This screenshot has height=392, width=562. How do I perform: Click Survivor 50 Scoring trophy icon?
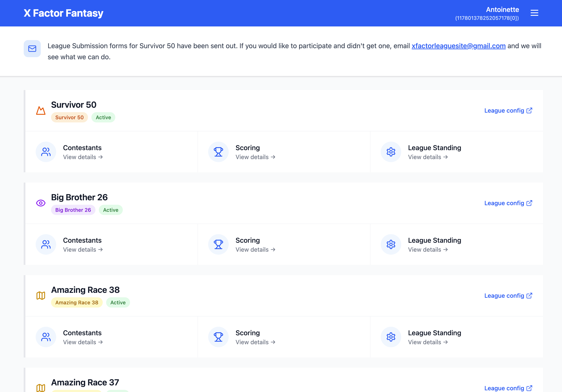[x=218, y=152]
